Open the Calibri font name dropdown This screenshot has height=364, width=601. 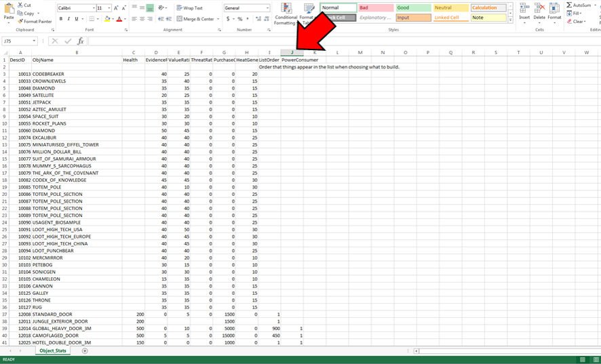94,8
